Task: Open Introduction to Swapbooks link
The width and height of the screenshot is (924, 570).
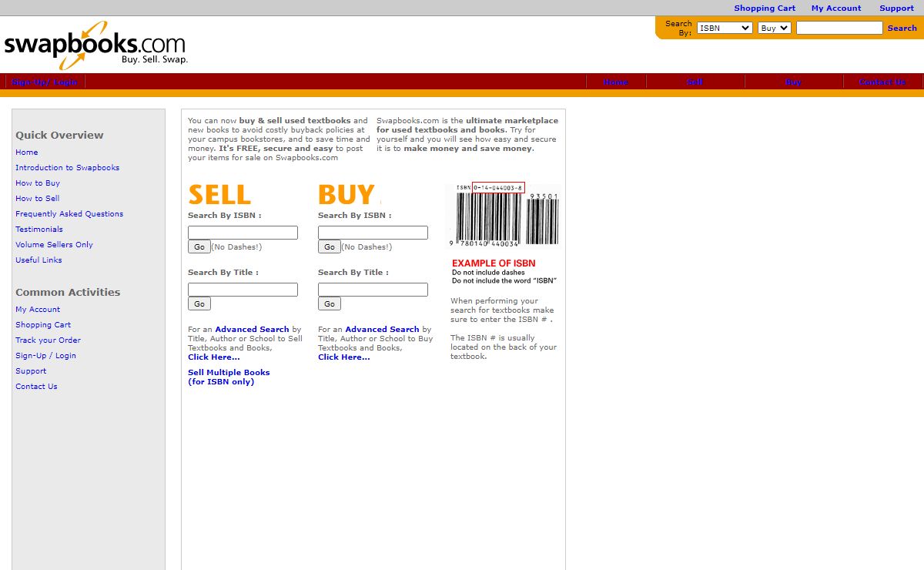Action: click(68, 167)
